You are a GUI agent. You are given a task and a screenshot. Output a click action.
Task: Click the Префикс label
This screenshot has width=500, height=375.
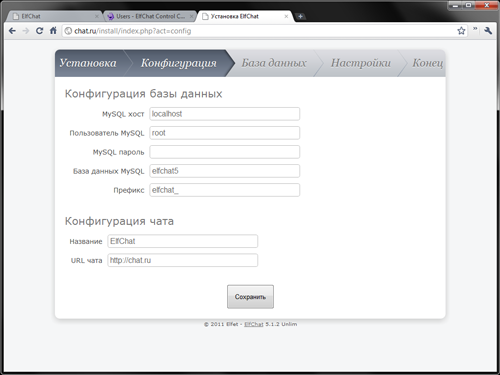point(129,190)
